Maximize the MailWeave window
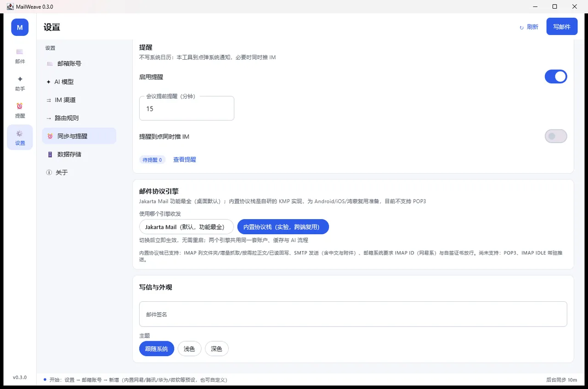The height and width of the screenshot is (389, 588). click(555, 6)
